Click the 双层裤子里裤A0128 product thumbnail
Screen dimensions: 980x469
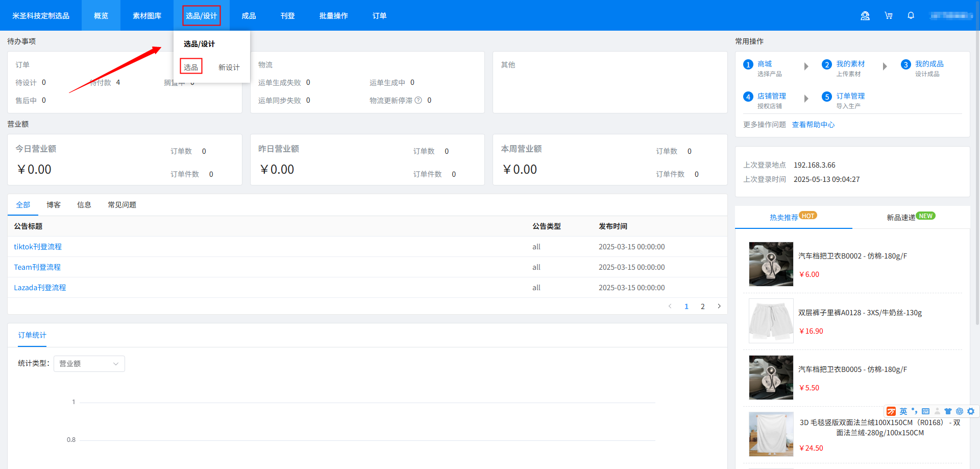click(771, 321)
